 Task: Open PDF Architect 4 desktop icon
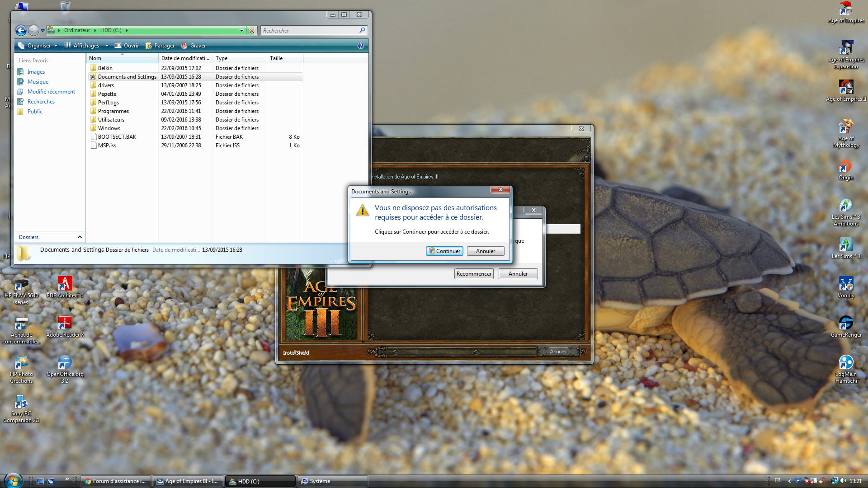click(x=65, y=287)
